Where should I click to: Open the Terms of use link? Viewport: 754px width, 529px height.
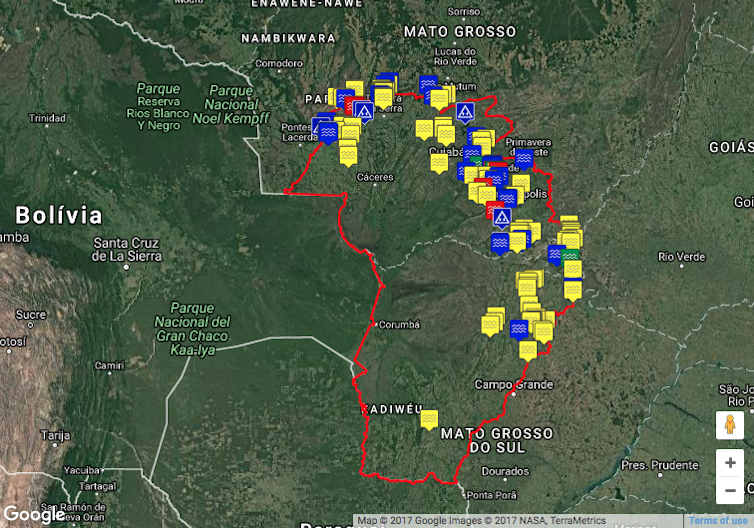[717, 521]
